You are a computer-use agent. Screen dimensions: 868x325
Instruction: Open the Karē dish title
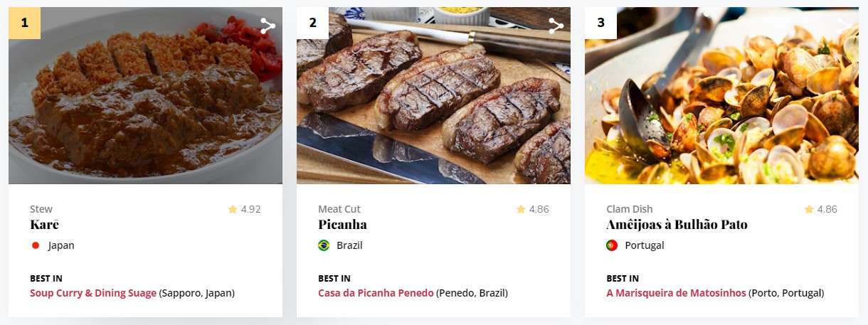point(44,225)
